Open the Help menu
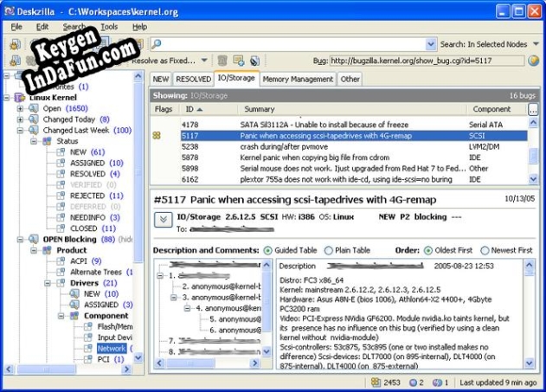Viewport: 546px width, 392px height. 139,27
